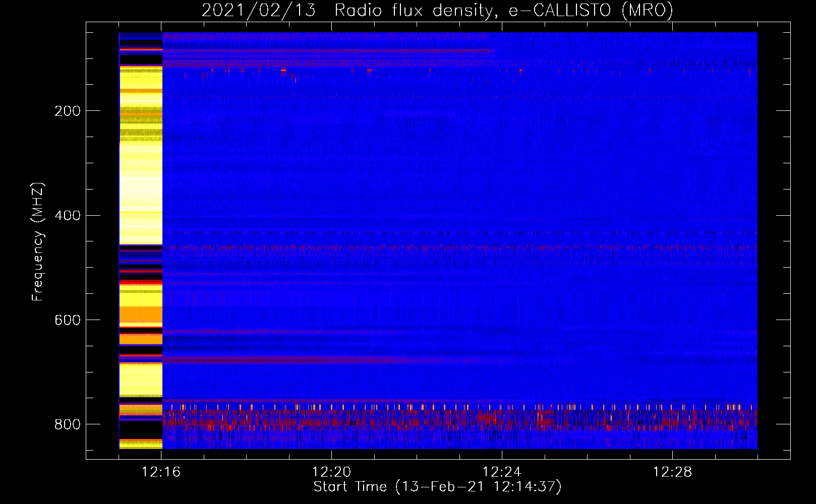Click the 12:20 time tick label
Viewport: 816px width, 504px height.
pyautogui.click(x=332, y=472)
